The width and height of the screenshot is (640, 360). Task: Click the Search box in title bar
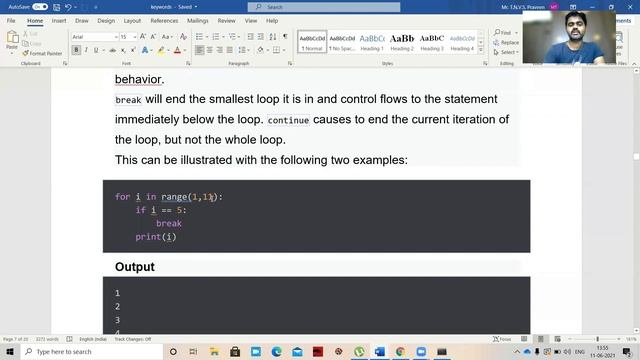pyautogui.click(x=324, y=7)
